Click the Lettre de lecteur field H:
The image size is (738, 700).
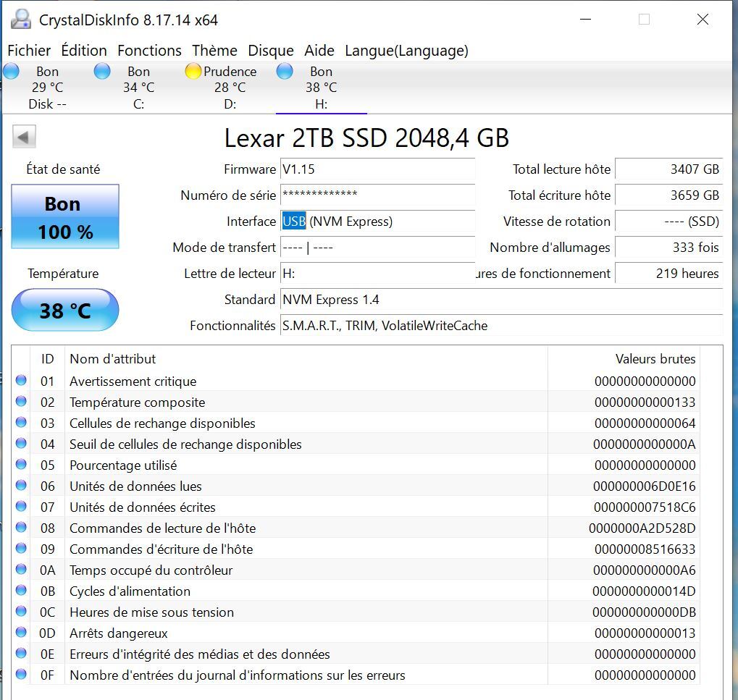tap(377, 274)
